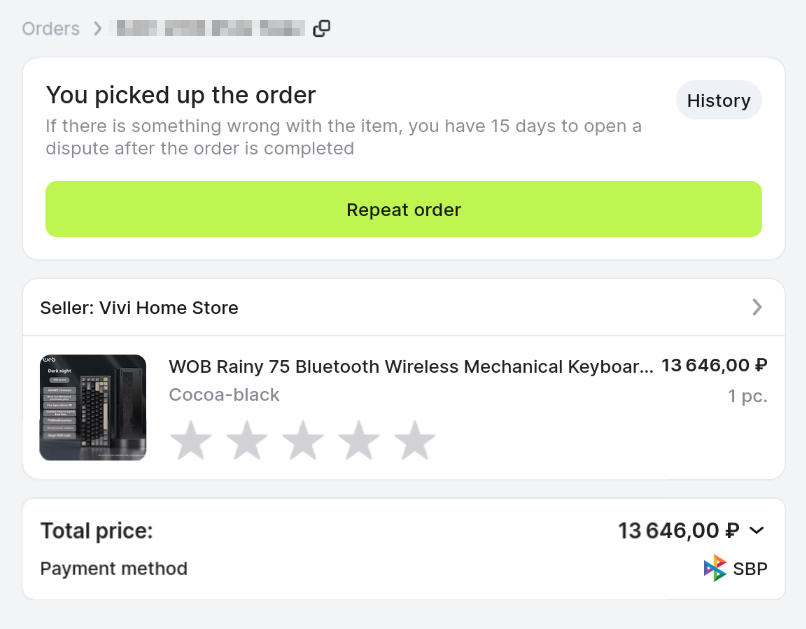Click the Cocoa-black variant text
Viewport: 806px width, 629px height.
224,395
